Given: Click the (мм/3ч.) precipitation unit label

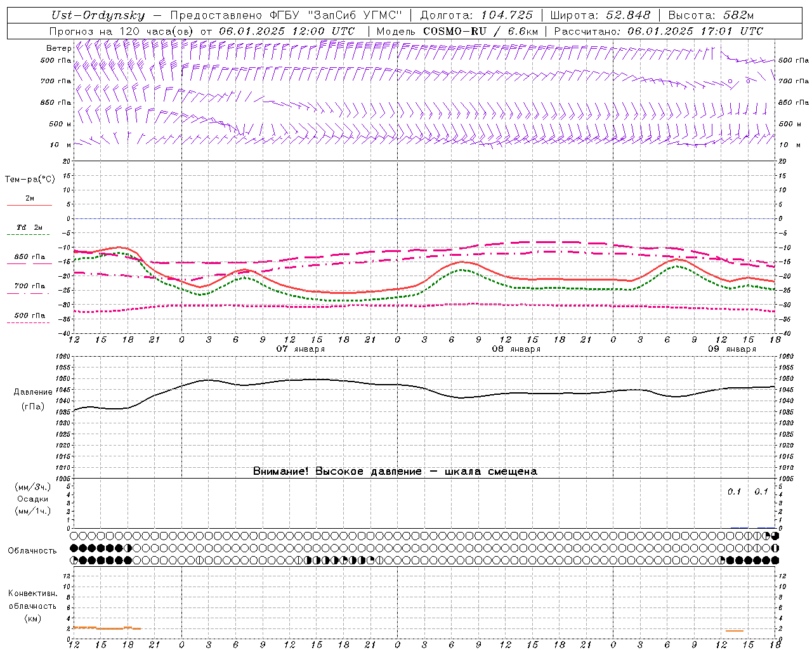Looking at the screenshot, I should [32, 487].
